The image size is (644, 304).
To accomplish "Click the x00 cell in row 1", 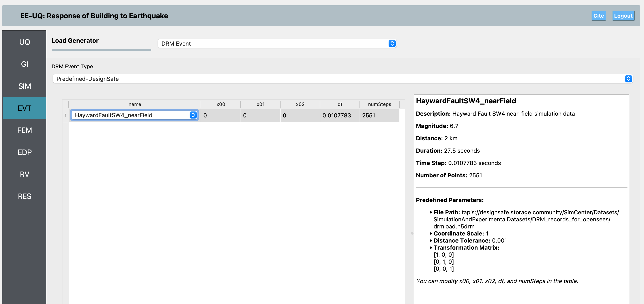I will click(220, 115).
